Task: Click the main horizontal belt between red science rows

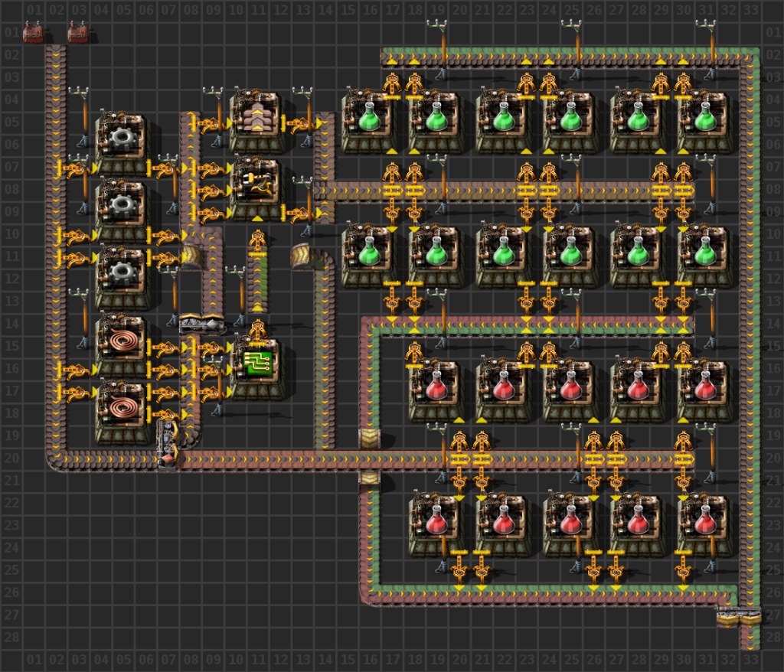Action: [x=435, y=459]
